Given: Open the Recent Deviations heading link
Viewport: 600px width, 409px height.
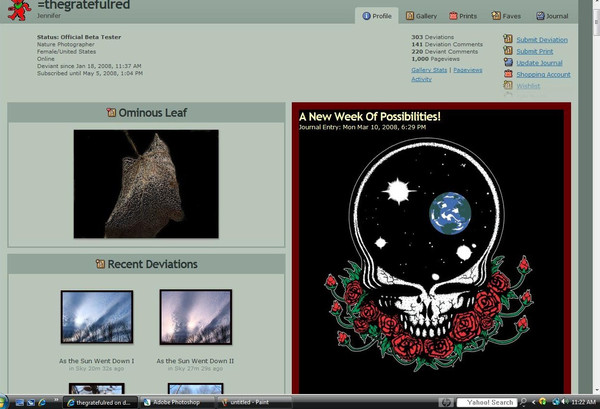Looking at the screenshot, I should pyautogui.click(x=153, y=264).
